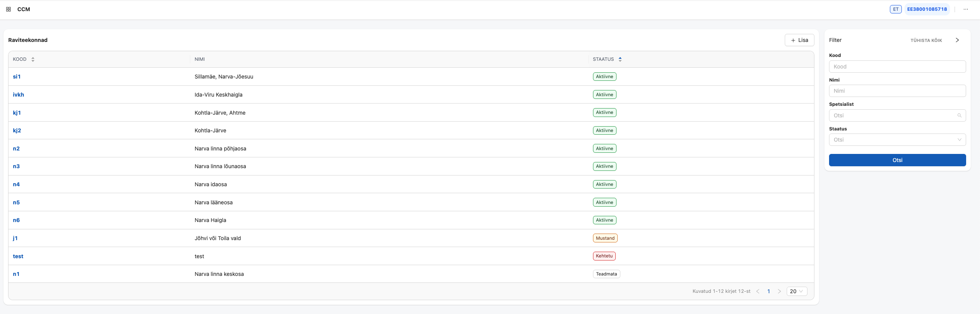Click Aktiivne tag in n6 row
980x314 pixels.
tap(605, 220)
